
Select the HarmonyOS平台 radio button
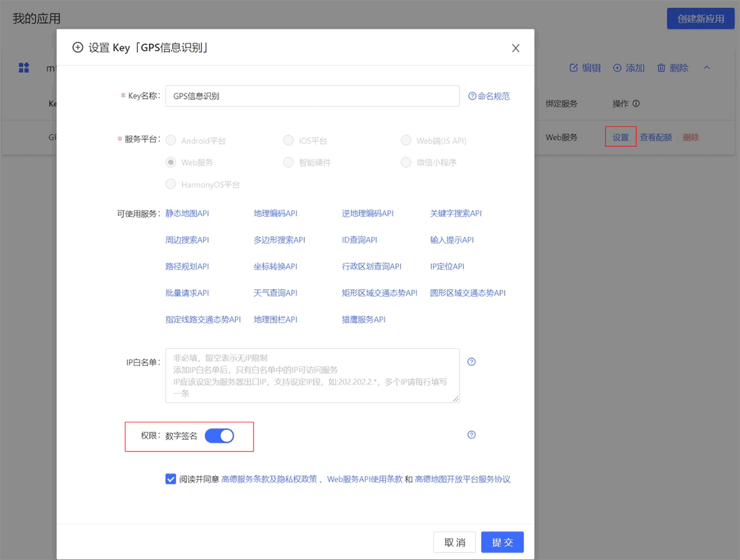171,184
